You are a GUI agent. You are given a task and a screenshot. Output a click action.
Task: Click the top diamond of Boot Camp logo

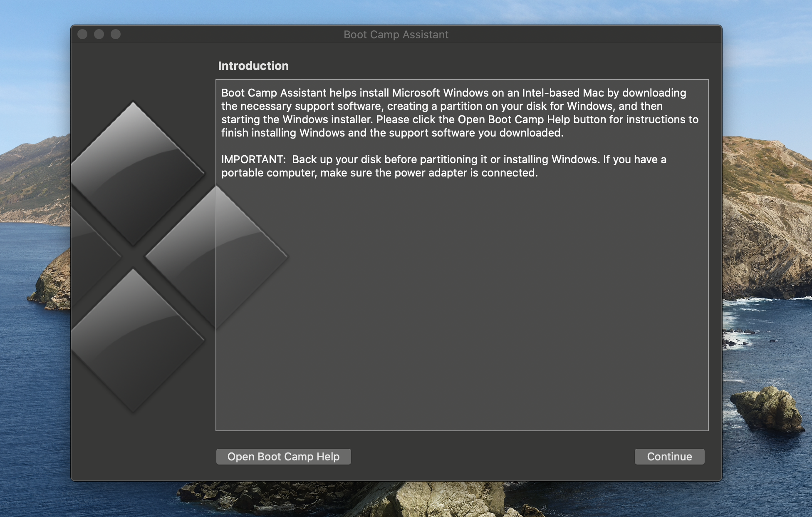coord(133,173)
